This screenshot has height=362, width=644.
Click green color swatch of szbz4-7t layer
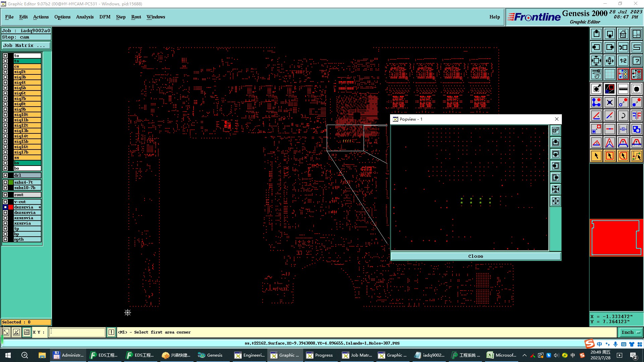pyautogui.click(x=11, y=182)
